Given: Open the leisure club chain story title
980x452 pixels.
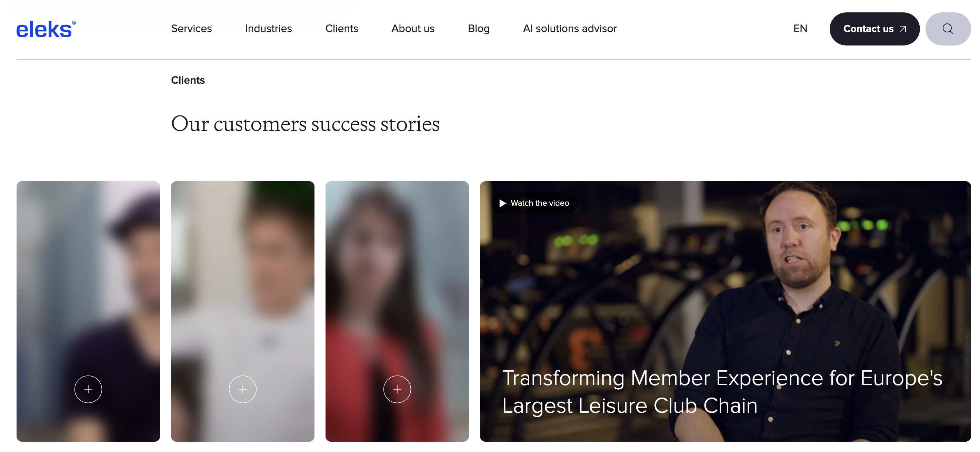Looking at the screenshot, I should tap(722, 392).
